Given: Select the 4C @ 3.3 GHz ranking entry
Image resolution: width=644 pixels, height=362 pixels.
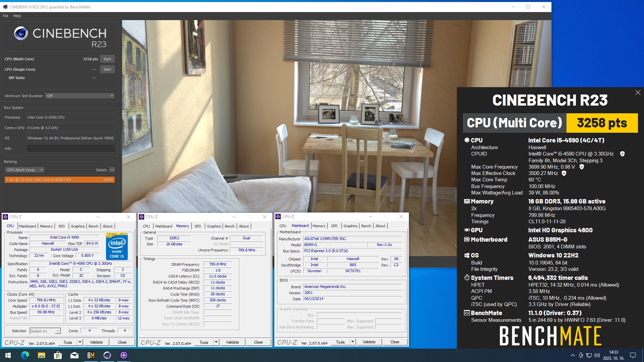Looking at the screenshot, I should click(60, 180).
